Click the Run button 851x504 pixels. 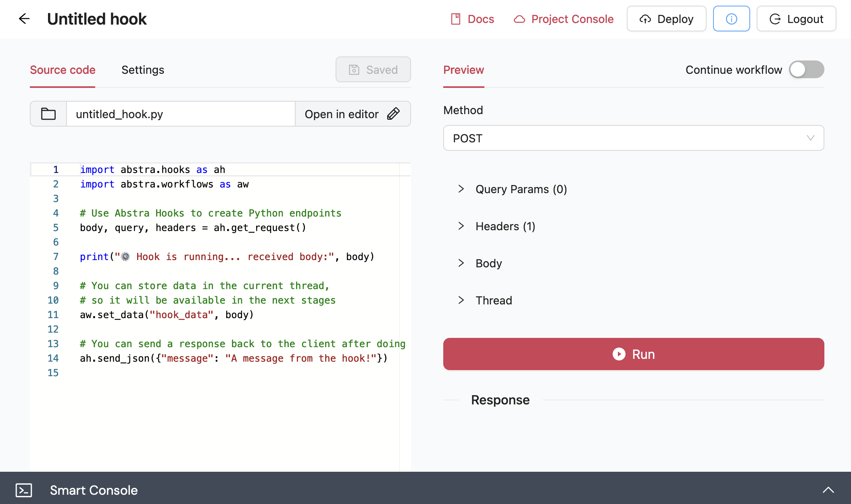point(633,354)
